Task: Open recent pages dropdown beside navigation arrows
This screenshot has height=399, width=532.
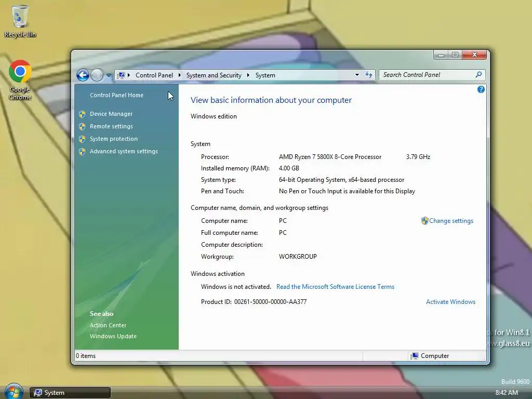Action: (x=109, y=75)
